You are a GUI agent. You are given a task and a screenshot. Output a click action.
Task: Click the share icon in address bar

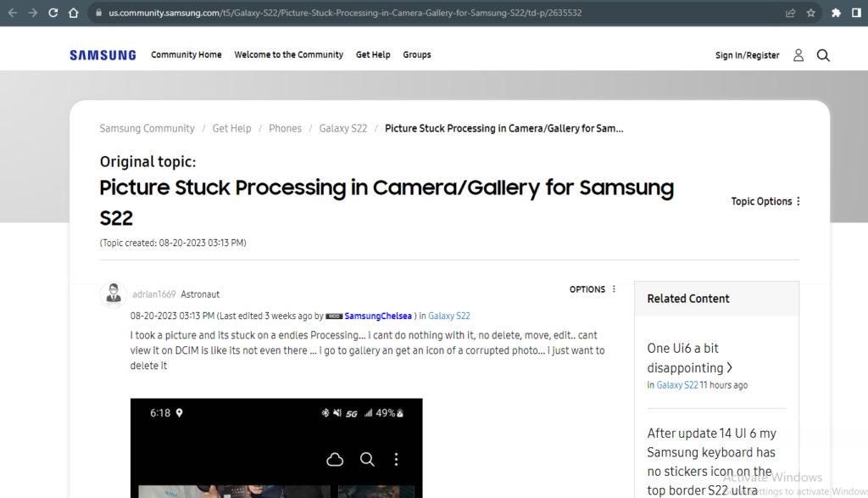click(x=790, y=13)
